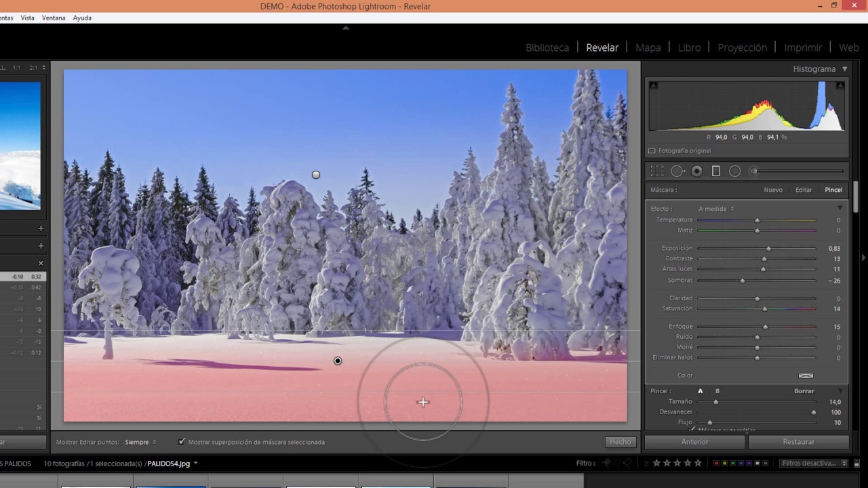The image size is (868, 488).
Task: Open 'Filtros desactivados' filter dropdown
Action: (x=813, y=464)
